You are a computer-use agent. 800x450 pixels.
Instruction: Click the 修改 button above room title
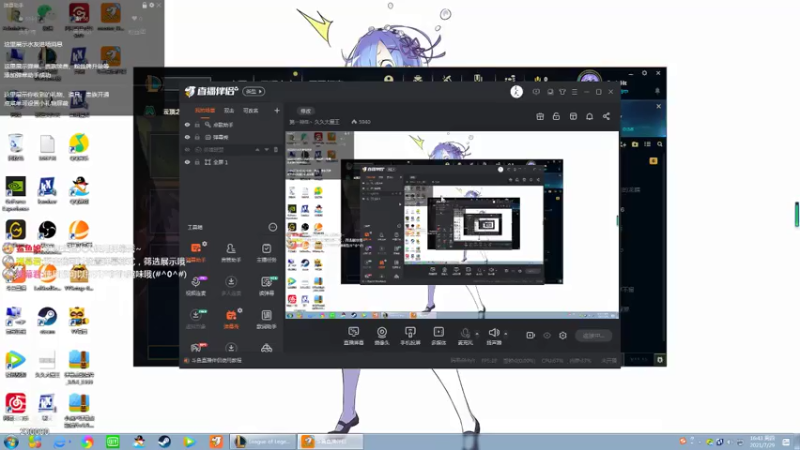[305, 111]
